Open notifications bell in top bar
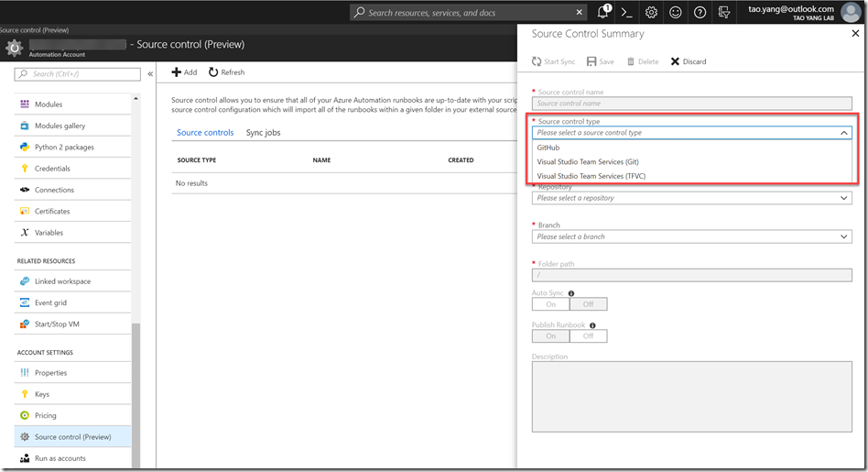This screenshot has width=868, height=472. coord(603,12)
